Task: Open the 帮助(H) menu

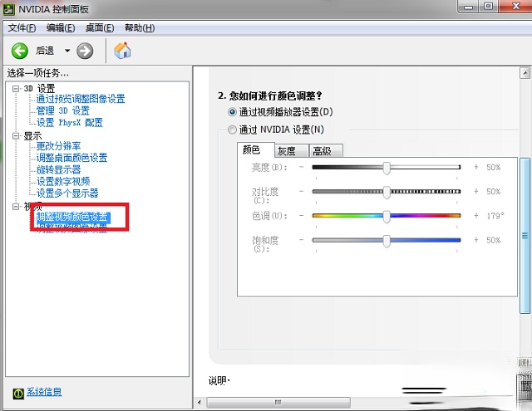Action: [x=140, y=27]
